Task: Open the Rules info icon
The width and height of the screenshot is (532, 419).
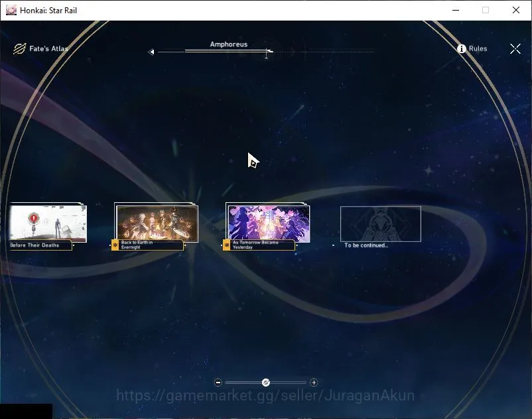Action: 462,49
